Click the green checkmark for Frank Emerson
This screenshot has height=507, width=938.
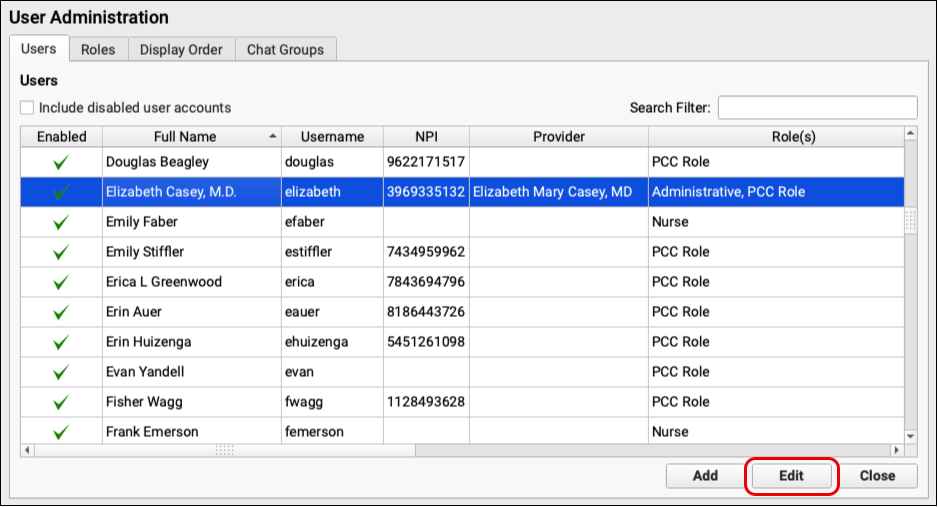[x=61, y=432]
